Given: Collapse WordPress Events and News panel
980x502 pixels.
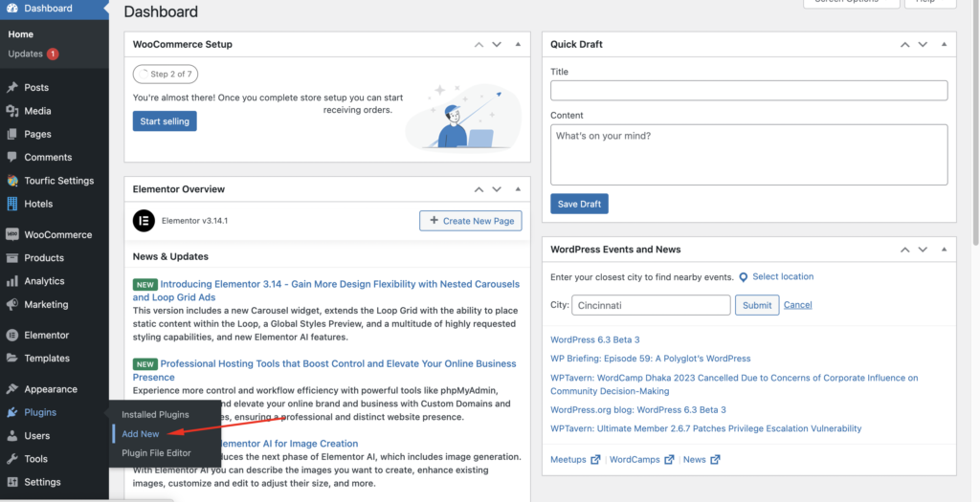Looking at the screenshot, I should click(944, 250).
